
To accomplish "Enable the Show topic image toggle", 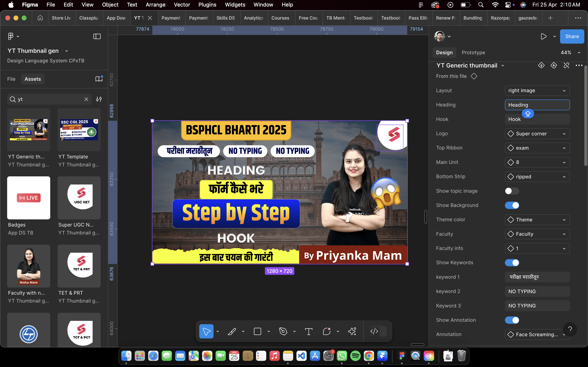I will pyautogui.click(x=512, y=191).
